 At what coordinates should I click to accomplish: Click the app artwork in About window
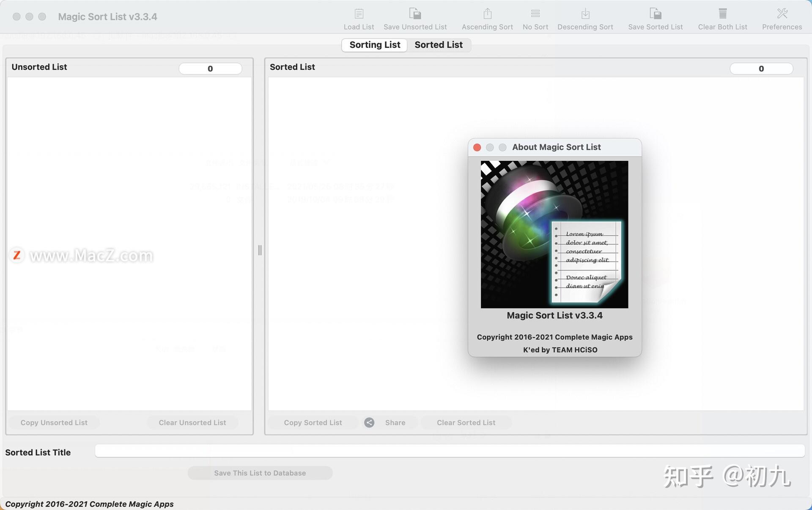554,234
